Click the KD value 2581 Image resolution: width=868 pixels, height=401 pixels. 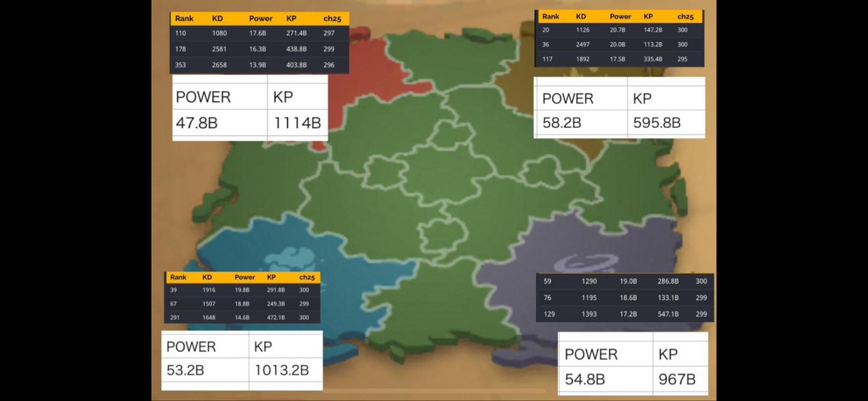(220, 49)
